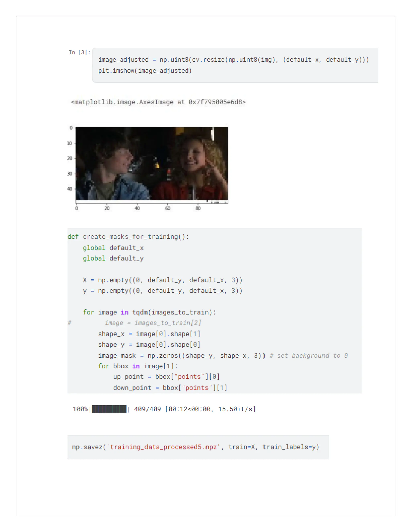Viewport: 411px width, 532px height.
Task: Click the In [3] cell prompt label
Action: coord(79,52)
